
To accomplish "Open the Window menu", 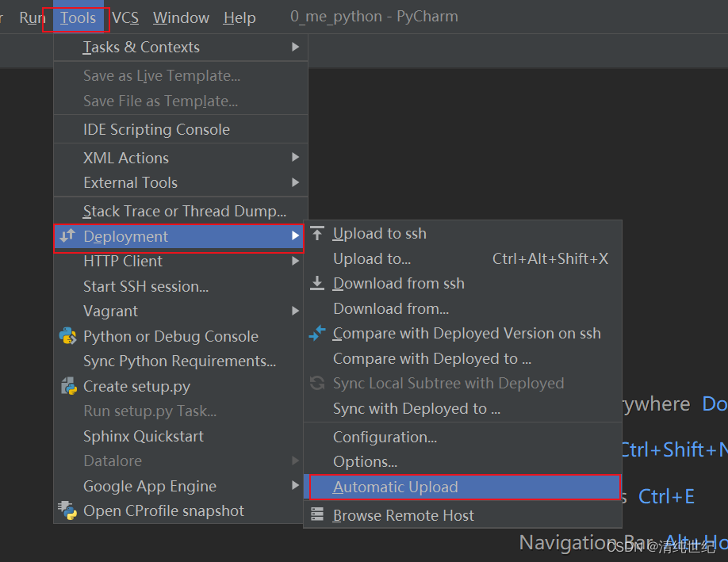I will tap(181, 17).
